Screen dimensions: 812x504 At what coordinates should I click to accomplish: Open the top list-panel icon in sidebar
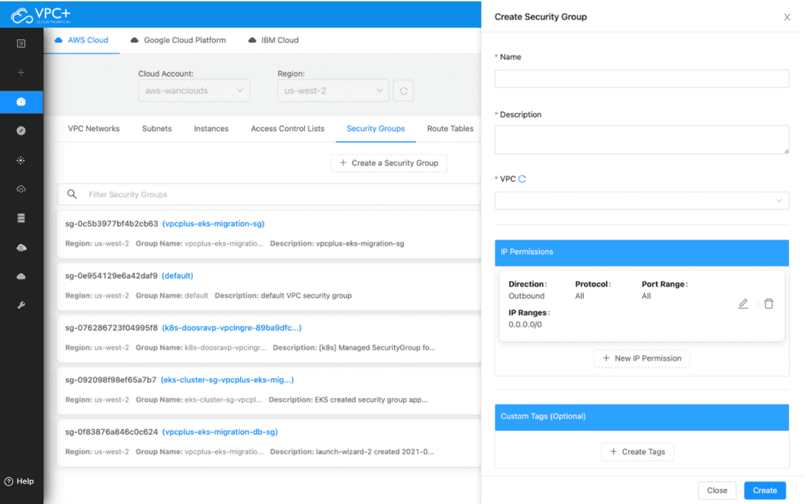21,43
